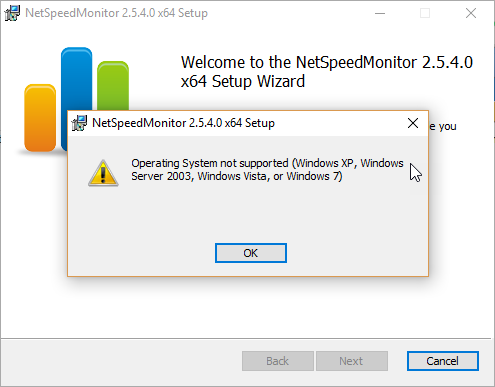This screenshot has width=495, height=387.
Task: Click the Welcome to the NetSpeedMonitor heading
Action: point(327,72)
